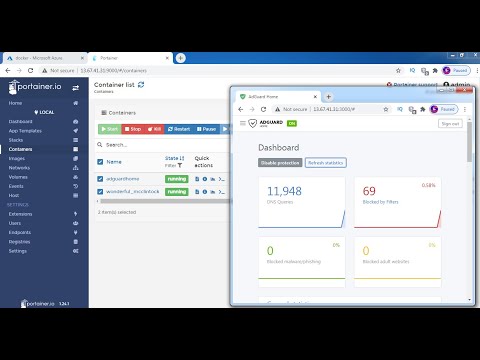
Task: Bookmark the page in the Portainer browser window
Action: pos(398,70)
